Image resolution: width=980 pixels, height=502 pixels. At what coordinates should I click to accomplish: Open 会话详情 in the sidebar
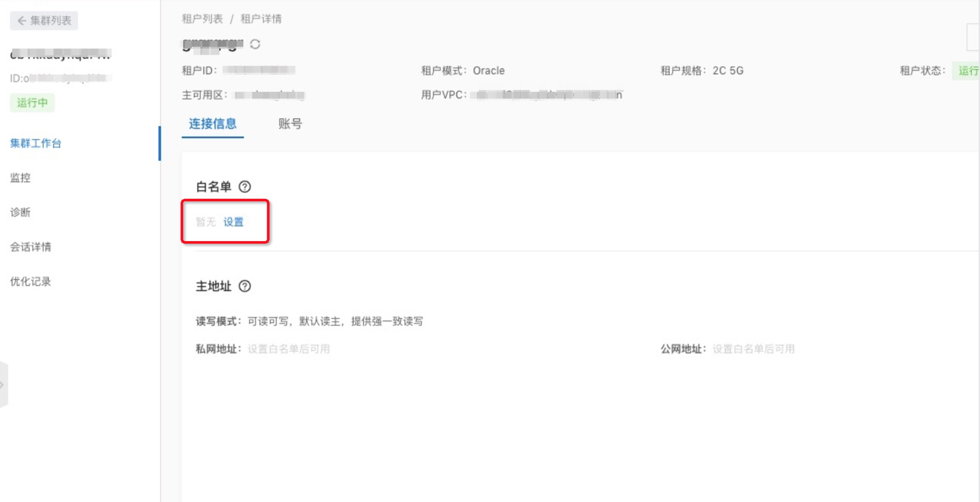[x=31, y=247]
